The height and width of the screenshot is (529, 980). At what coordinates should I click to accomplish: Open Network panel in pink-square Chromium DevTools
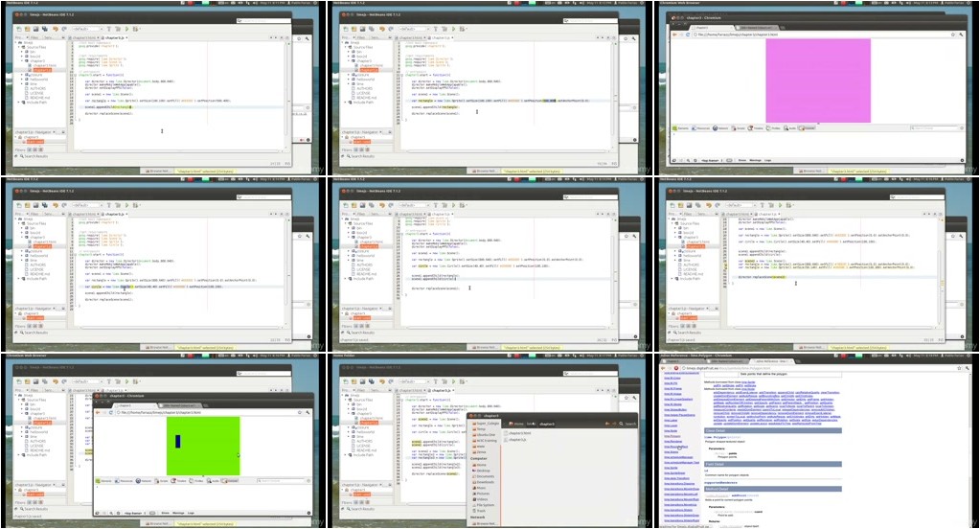pyautogui.click(x=720, y=128)
